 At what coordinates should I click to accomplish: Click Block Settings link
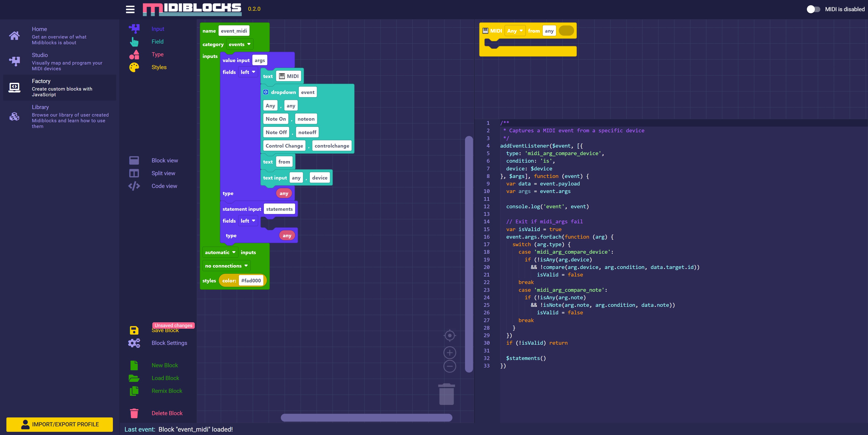click(169, 343)
